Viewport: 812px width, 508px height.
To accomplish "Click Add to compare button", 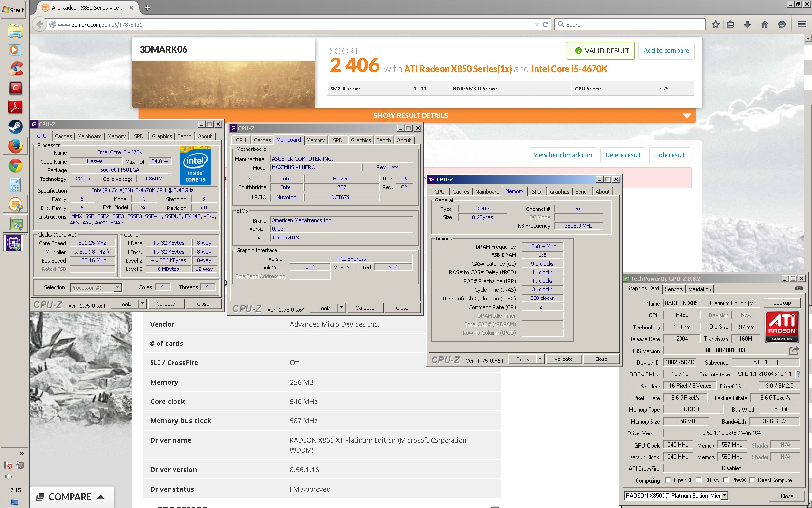I will [666, 50].
